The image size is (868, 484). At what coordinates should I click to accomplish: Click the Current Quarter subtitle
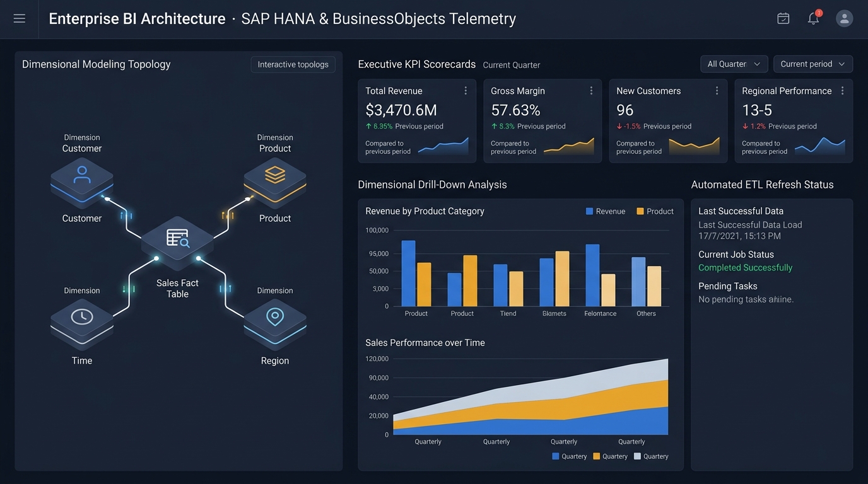coord(512,65)
